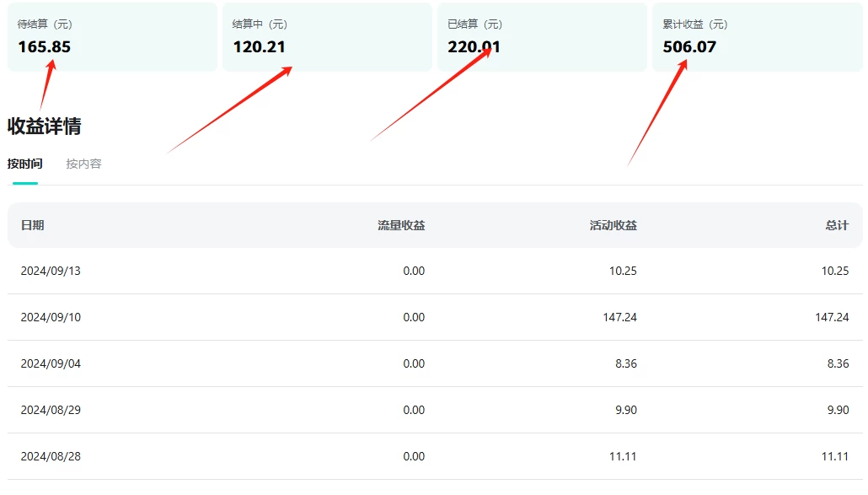Screen dimensions: 868x495
Task: Switch to the 按内容 tab
Action: 83,164
